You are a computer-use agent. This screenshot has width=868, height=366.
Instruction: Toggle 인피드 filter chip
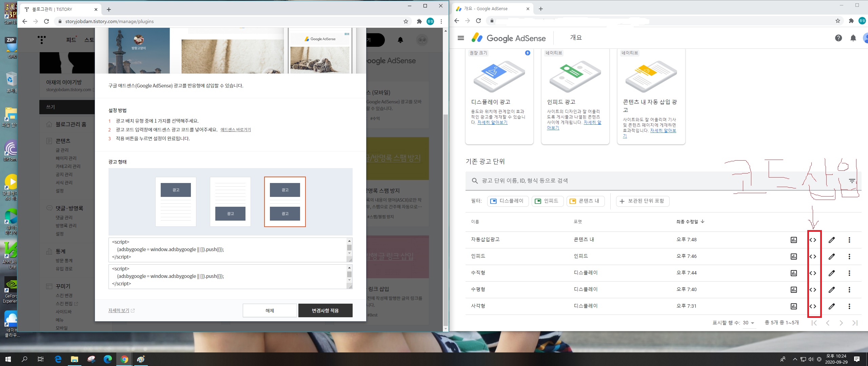click(x=548, y=201)
